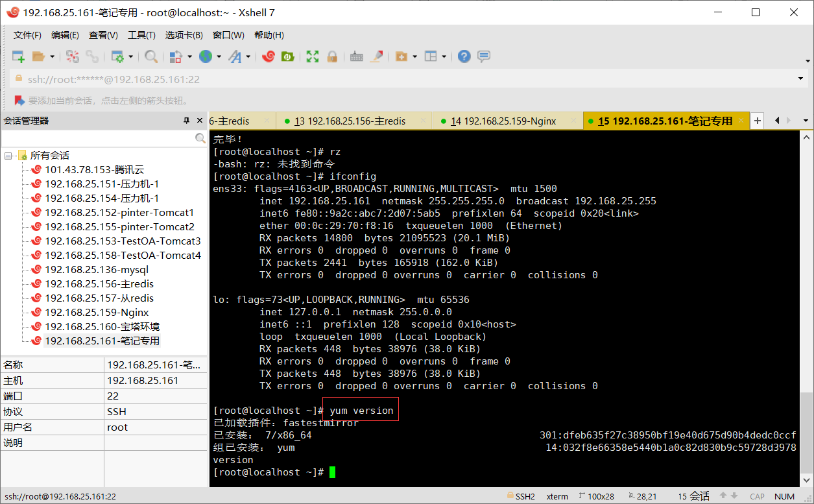This screenshot has width=814, height=504.
Task: Open the 查看(V) menu
Action: pos(103,35)
